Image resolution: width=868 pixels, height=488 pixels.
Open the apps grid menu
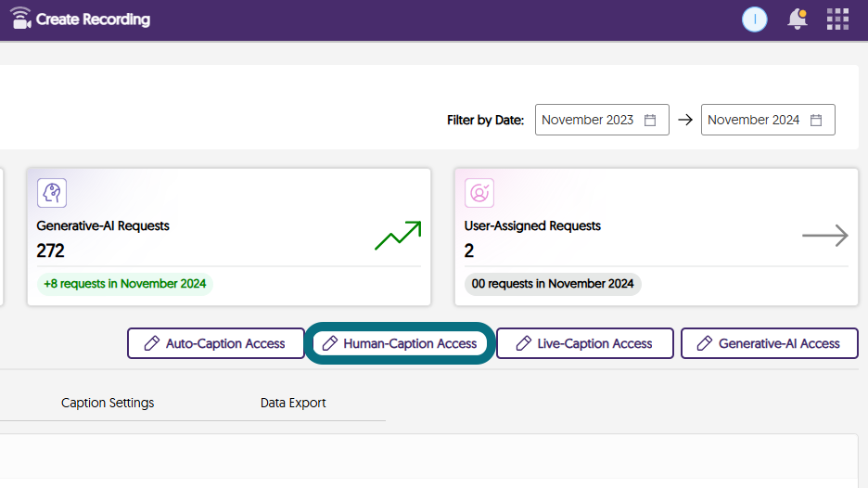point(837,19)
